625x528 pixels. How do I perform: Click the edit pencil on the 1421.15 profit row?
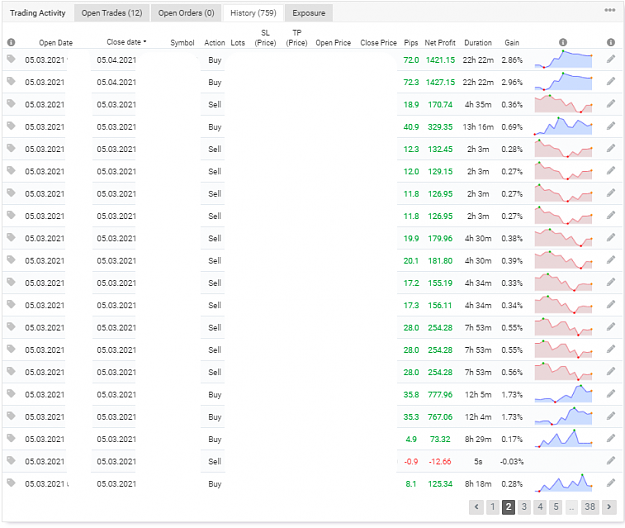pyautogui.click(x=611, y=59)
